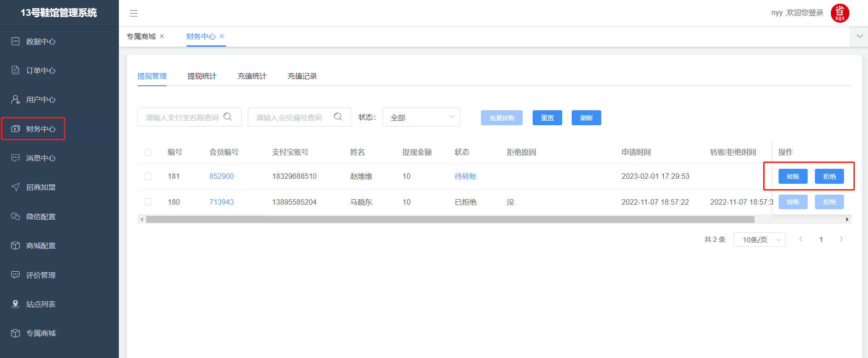868x358 pixels.
Task: Click the horizontal table scrollbar
Action: pyautogui.click(x=449, y=220)
